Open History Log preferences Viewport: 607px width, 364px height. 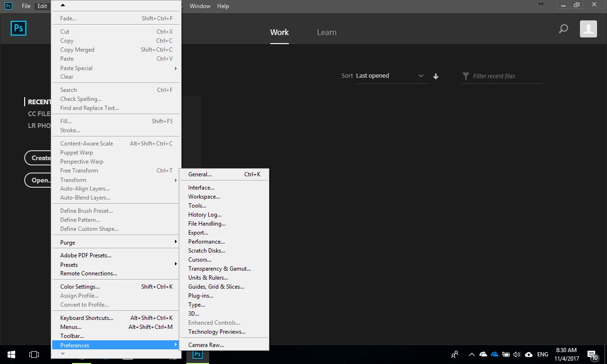coord(224,215)
